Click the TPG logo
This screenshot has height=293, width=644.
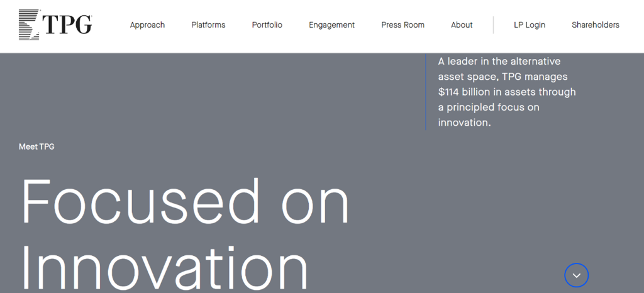click(x=55, y=25)
